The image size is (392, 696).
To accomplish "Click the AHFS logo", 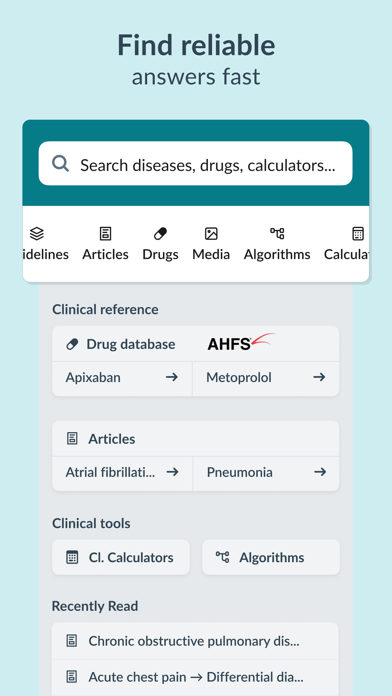I will click(x=241, y=343).
